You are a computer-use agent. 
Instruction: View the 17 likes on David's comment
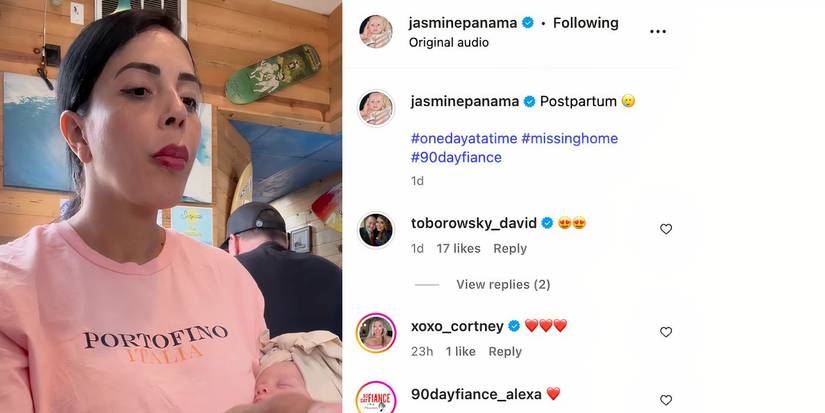click(x=458, y=248)
